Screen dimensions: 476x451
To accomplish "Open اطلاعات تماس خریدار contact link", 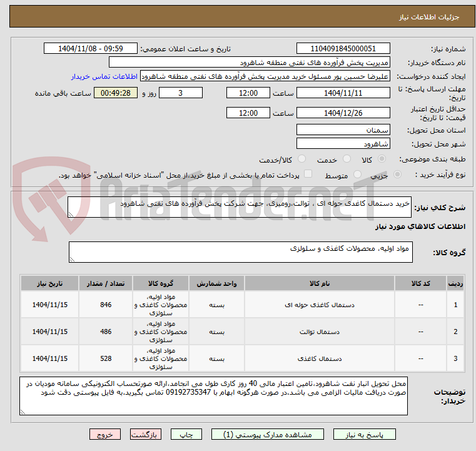I will click(104, 76).
